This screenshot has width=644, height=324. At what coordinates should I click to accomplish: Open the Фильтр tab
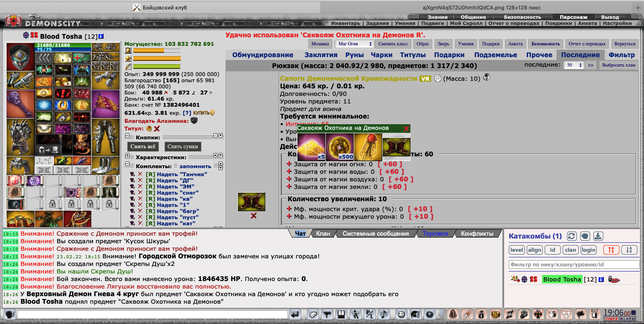point(622,55)
